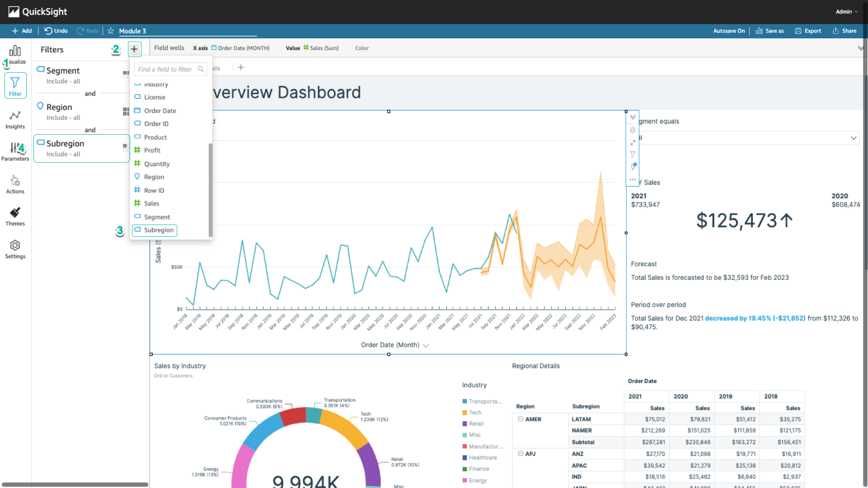This screenshot has height=488, width=868.
Task: Collapse the APJ region row
Action: [520, 453]
